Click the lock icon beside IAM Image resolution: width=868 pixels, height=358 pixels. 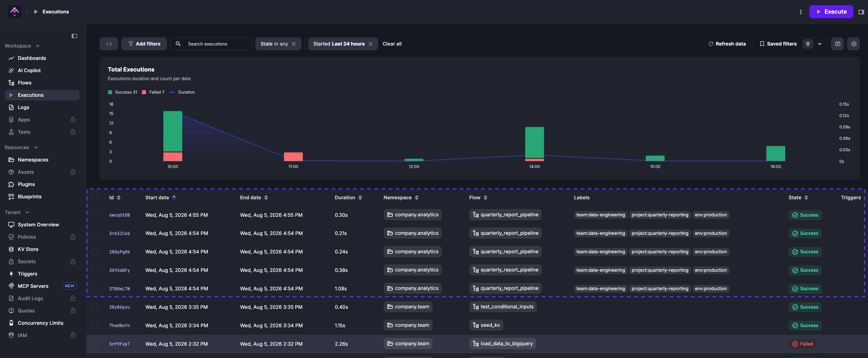pos(73,335)
